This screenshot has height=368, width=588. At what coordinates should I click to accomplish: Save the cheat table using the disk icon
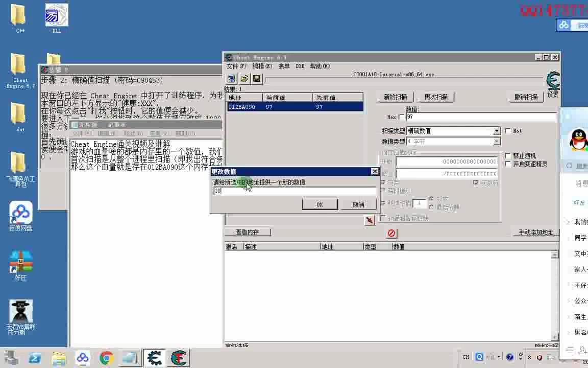[257, 78]
